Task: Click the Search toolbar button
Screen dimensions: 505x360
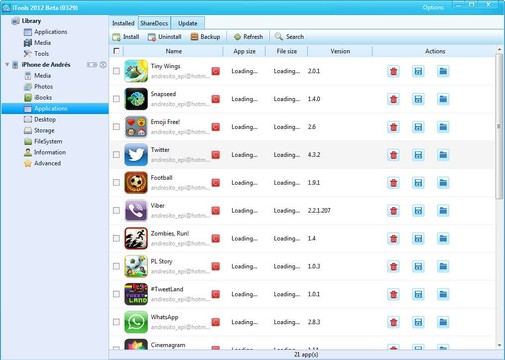Action: pos(289,37)
